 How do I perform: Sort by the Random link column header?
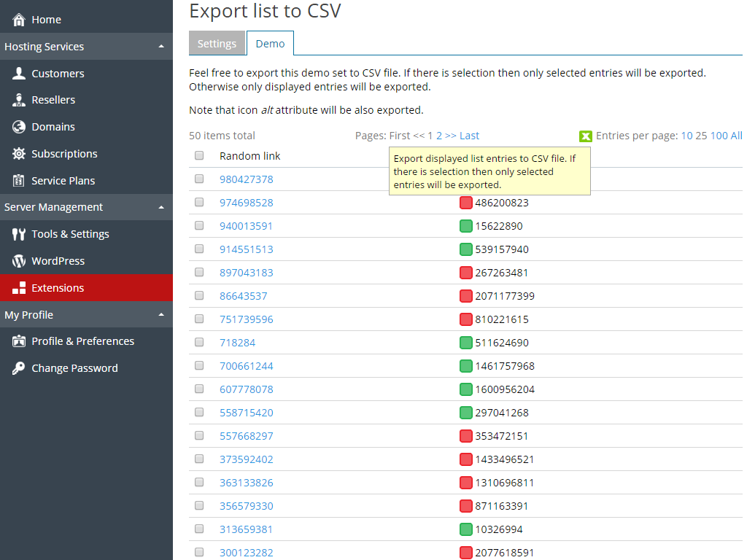(x=250, y=155)
